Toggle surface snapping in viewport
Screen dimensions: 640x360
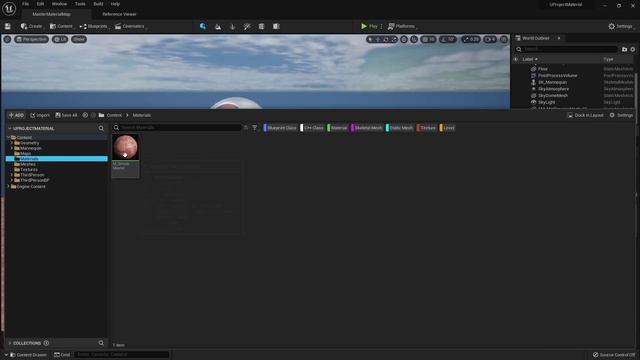click(414, 39)
